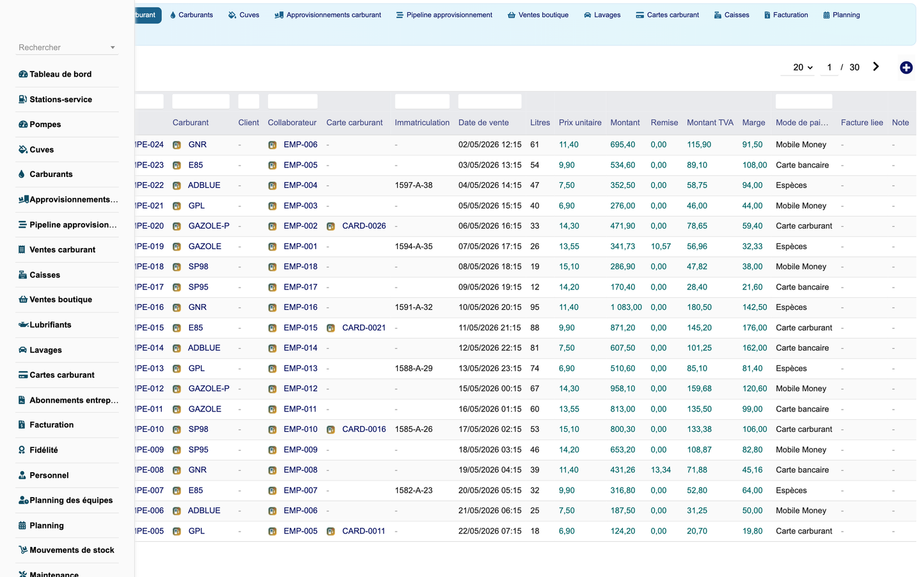
Task: Click the Carburants droplet sidebar icon
Action: click(x=22, y=174)
